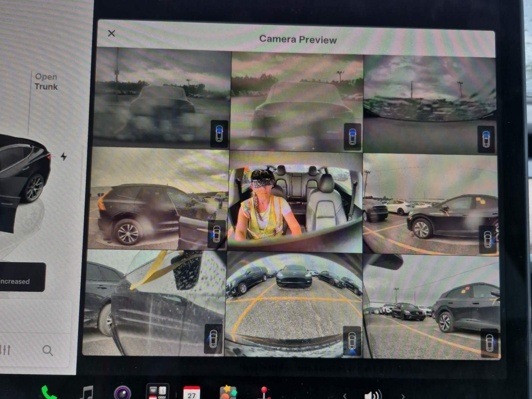Increase volume with the right chevron
532x399 pixels.
pos(403,396)
